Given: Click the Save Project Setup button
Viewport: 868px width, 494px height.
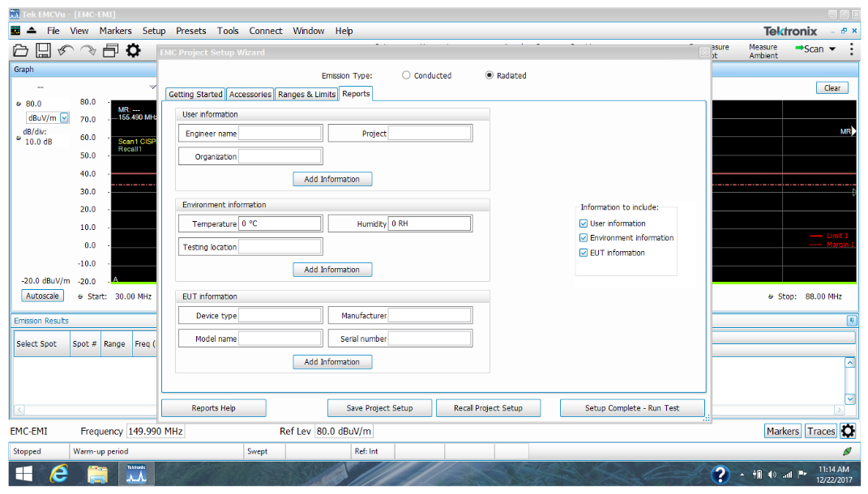Looking at the screenshot, I should (379, 408).
